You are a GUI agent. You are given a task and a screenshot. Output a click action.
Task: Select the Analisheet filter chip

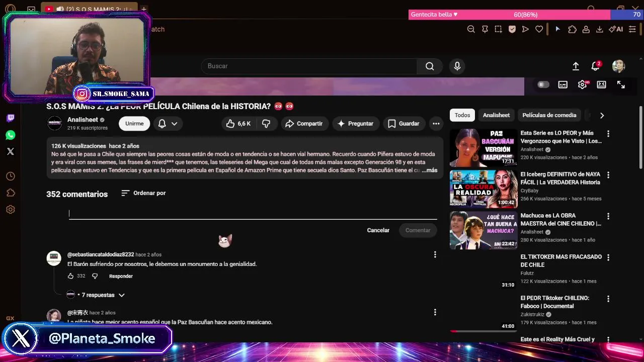click(x=496, y=115)
